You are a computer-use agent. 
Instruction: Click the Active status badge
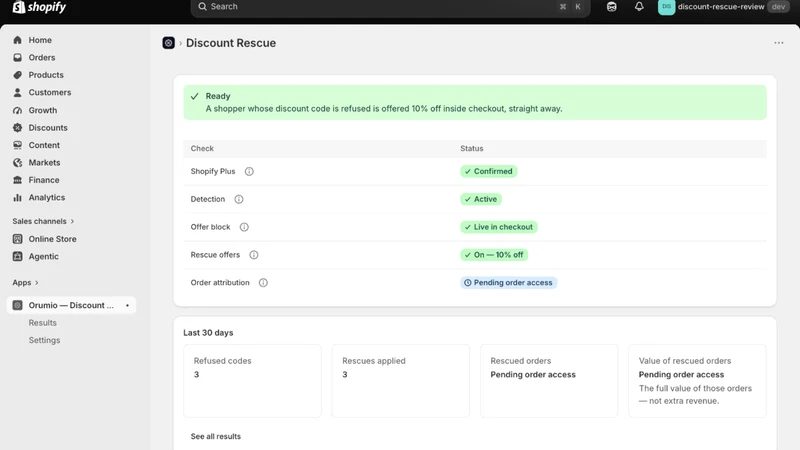coord(481,199)
